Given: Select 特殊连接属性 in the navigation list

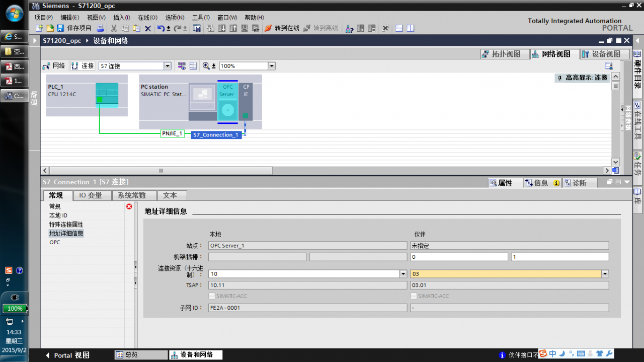Looking at the screenshot, I should tap(66, 225).
